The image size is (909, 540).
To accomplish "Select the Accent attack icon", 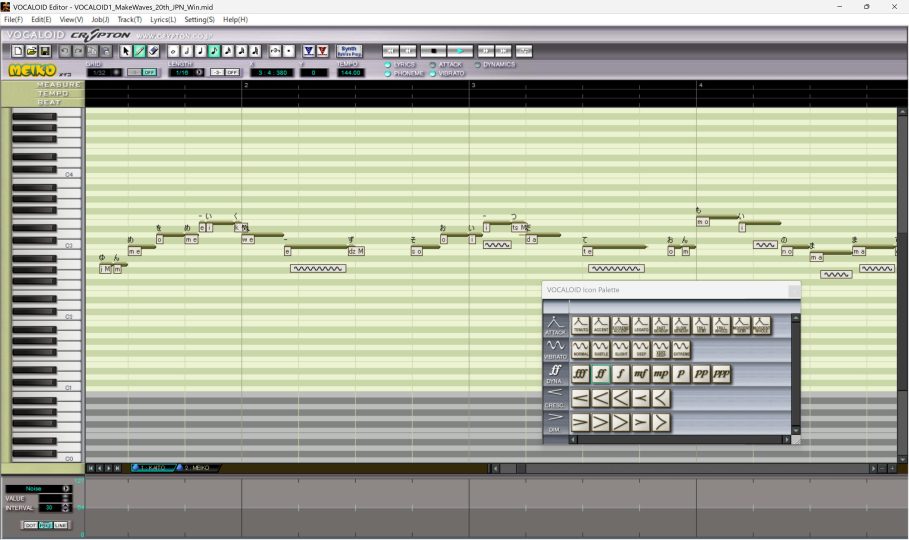I will tap(600, 325).
